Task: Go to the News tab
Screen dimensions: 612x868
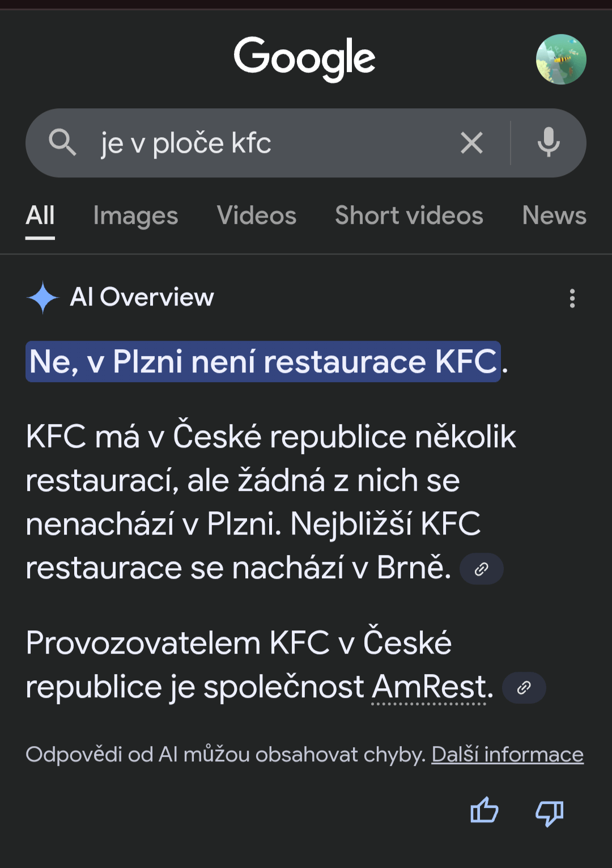Action: pos(554,216)
